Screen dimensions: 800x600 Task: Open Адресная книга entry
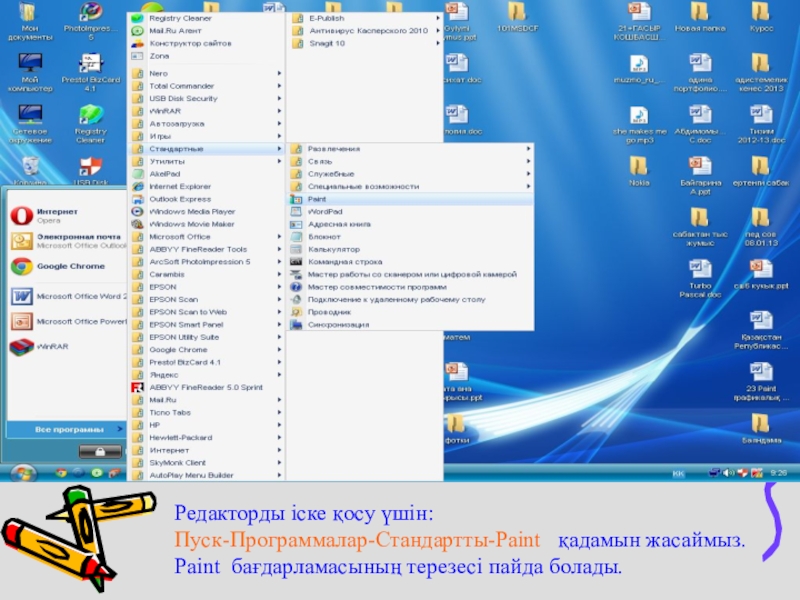coord(410,224)
